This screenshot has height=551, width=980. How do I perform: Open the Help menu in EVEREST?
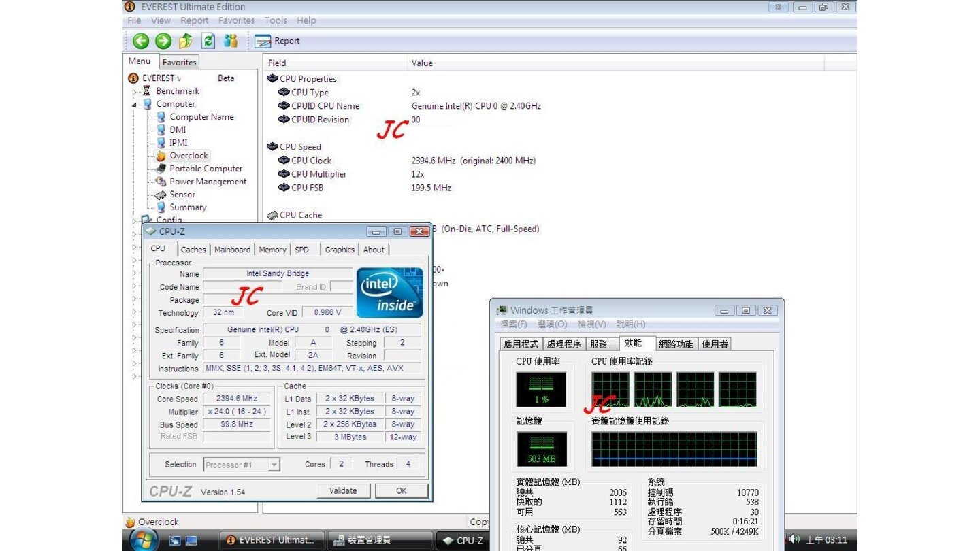click(x=306, y=20)
